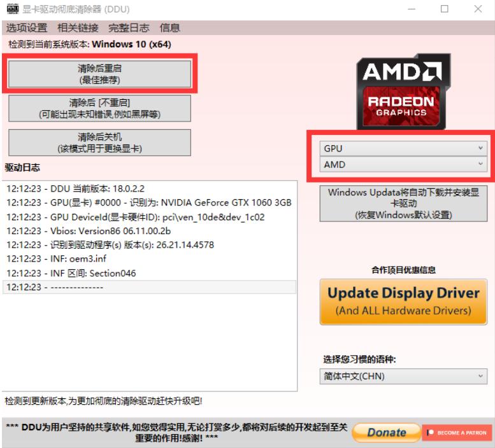Open the 相关链接 menu
This screenshot has height=448, width=495.
tap(78, 28)
